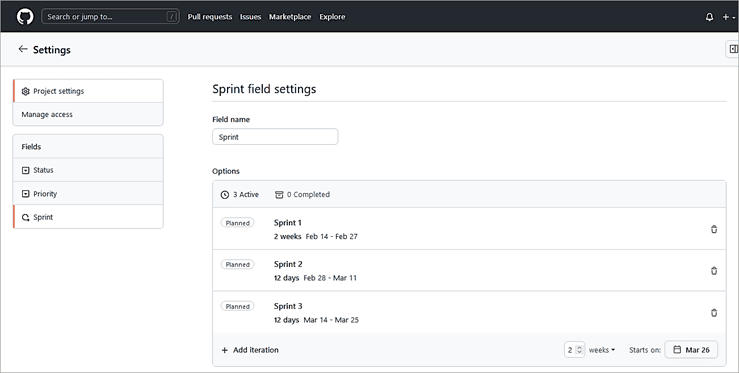Delete Sprint 1 with trash icon
Viewport: 739px width, 373px height.
click(x=714, y=229)
